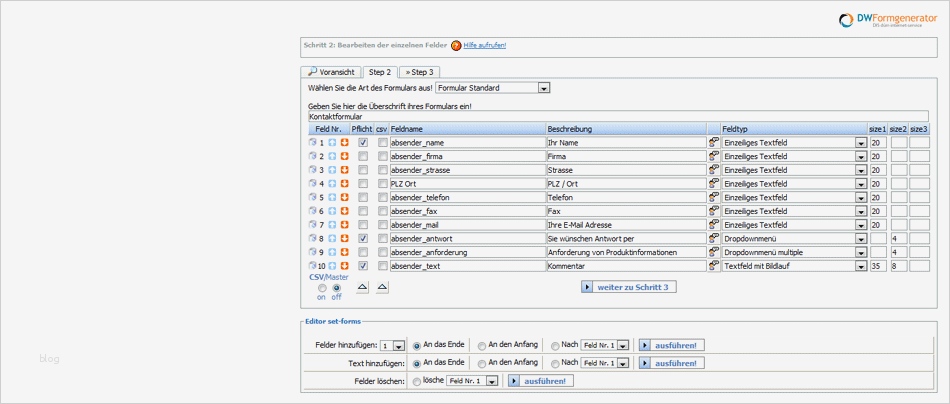Select the CSV/Master 'on' radio button

point(322,288)
